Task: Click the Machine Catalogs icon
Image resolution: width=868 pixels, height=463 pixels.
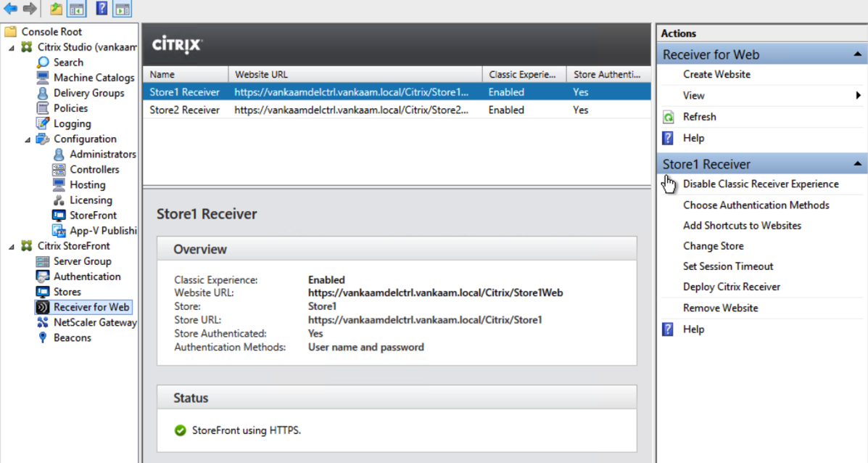Action: (43, 78)
